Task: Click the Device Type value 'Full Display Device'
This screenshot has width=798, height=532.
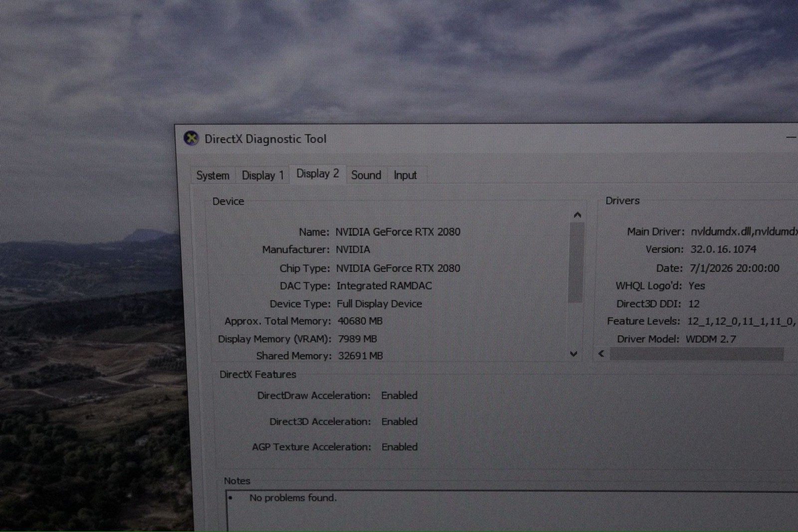Action: click(x=380, y=304)
